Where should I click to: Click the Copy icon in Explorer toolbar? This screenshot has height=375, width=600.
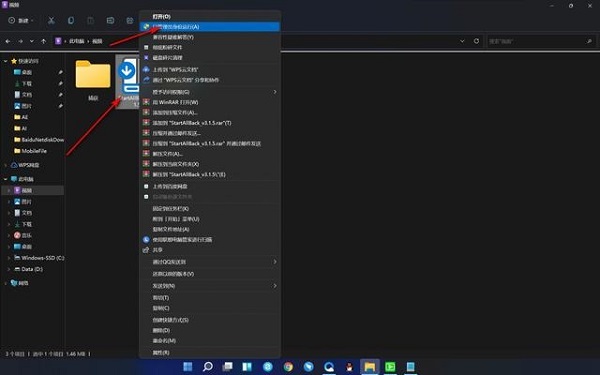(71, 20)
